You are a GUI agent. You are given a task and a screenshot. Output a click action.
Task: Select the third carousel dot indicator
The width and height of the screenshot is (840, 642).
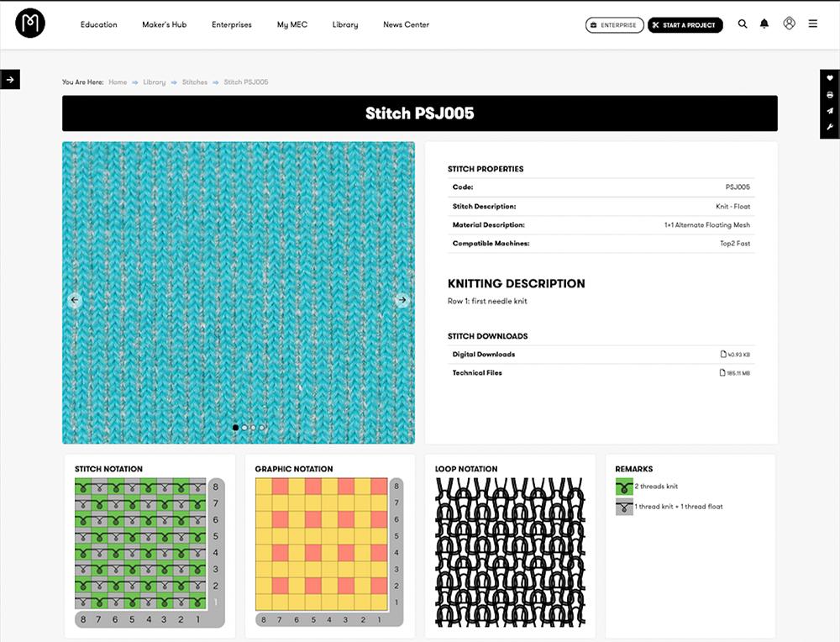(254, 428)
